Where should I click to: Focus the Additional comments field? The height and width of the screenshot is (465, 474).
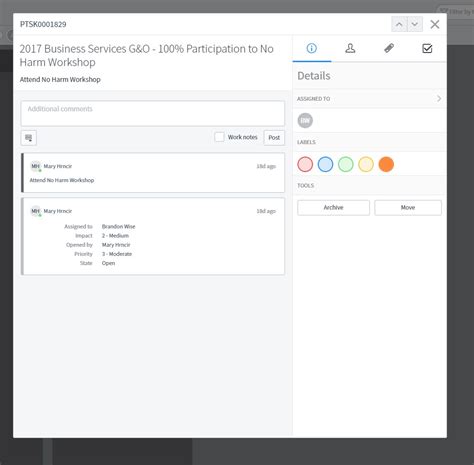153,113
